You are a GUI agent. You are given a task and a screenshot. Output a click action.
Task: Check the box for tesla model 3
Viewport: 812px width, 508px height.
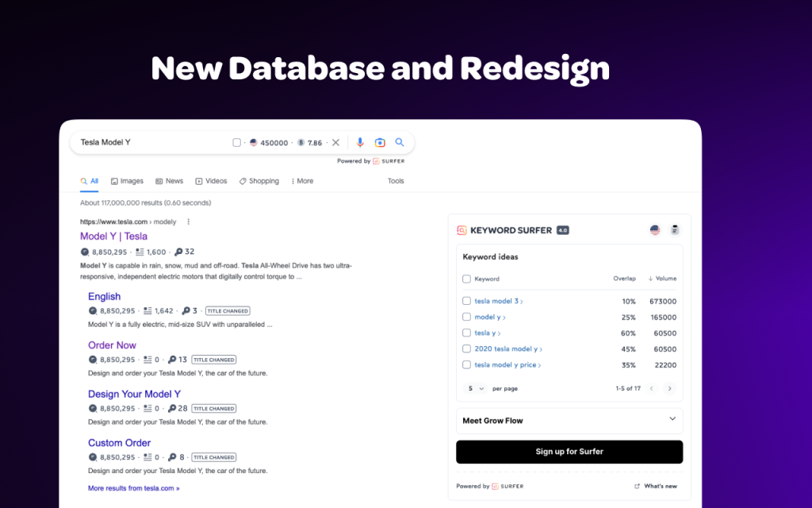[466, 302]
